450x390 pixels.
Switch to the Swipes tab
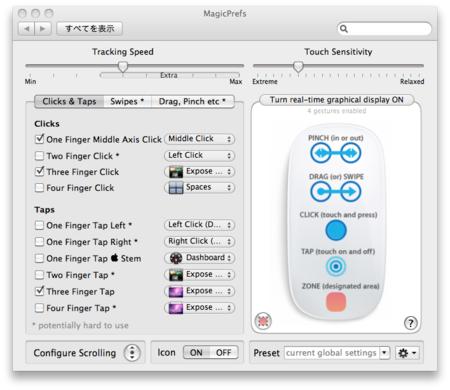pos(127,101)
